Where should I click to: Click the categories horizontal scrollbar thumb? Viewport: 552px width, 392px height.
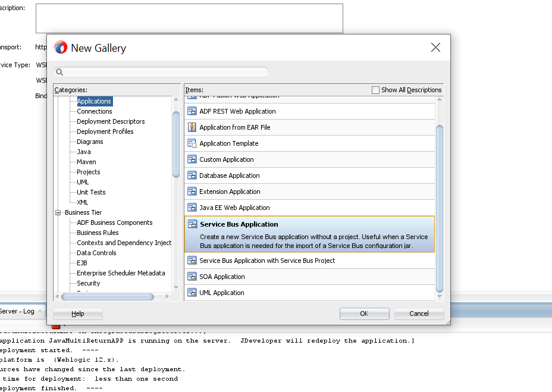(x=108, y=297)
